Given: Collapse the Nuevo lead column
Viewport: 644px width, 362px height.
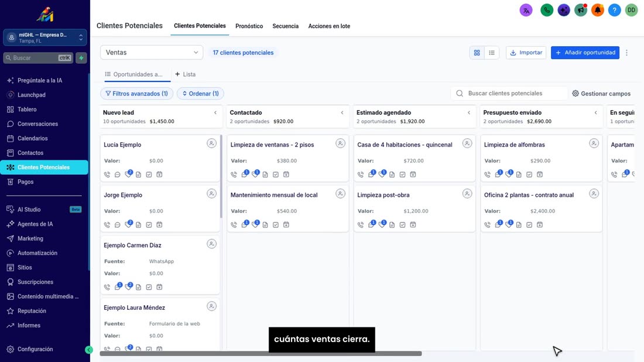Looking at the screenshot, I should tap(215, 112).
